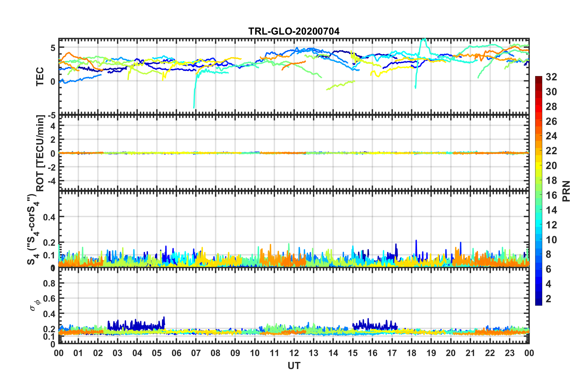Click UT axis tick label 16
The height and width of the screenshot is (382, 588).
(373, 353)
